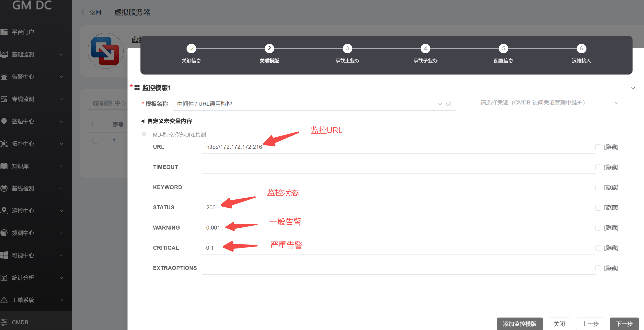Click the 统计分析 chart icon
The height and width of the screenshot is (330, 644).
click(4, 277)
